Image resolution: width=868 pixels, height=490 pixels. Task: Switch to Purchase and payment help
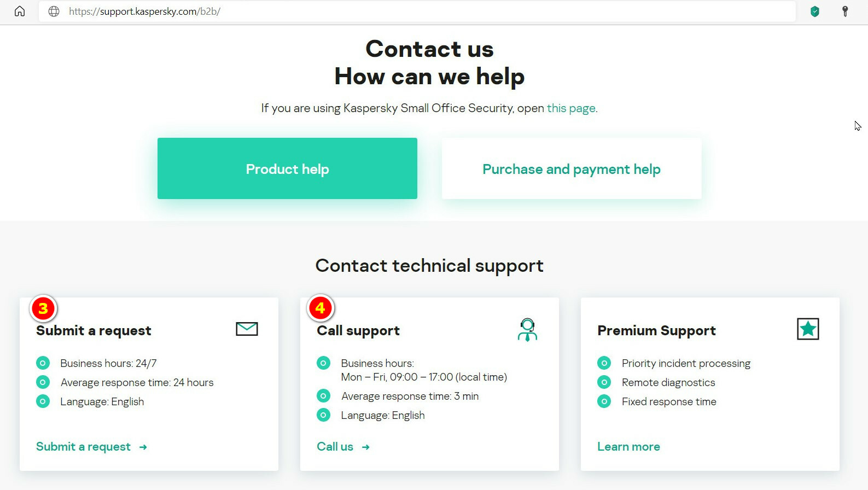571,168
